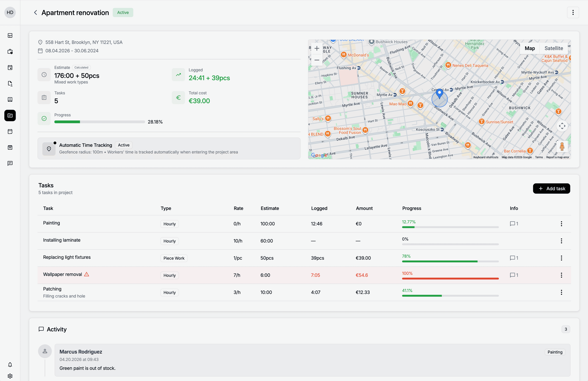Click the comment icon on Painting row
This screenshot has width=588, height=381.
(512, 224)
